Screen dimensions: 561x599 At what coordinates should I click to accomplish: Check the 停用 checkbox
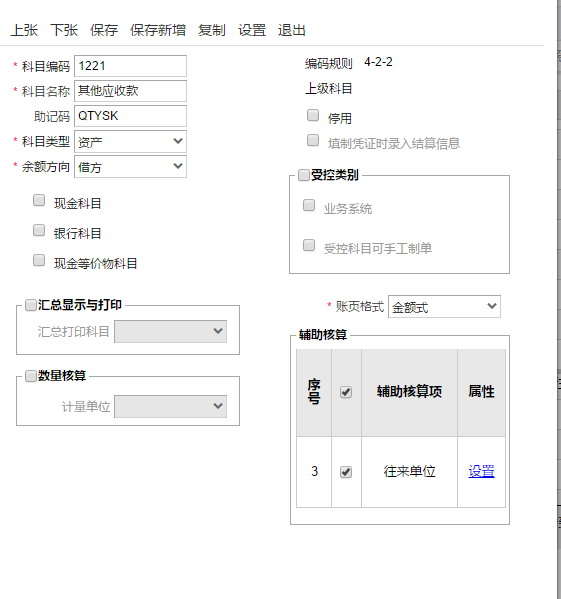(x=313, y=115)
